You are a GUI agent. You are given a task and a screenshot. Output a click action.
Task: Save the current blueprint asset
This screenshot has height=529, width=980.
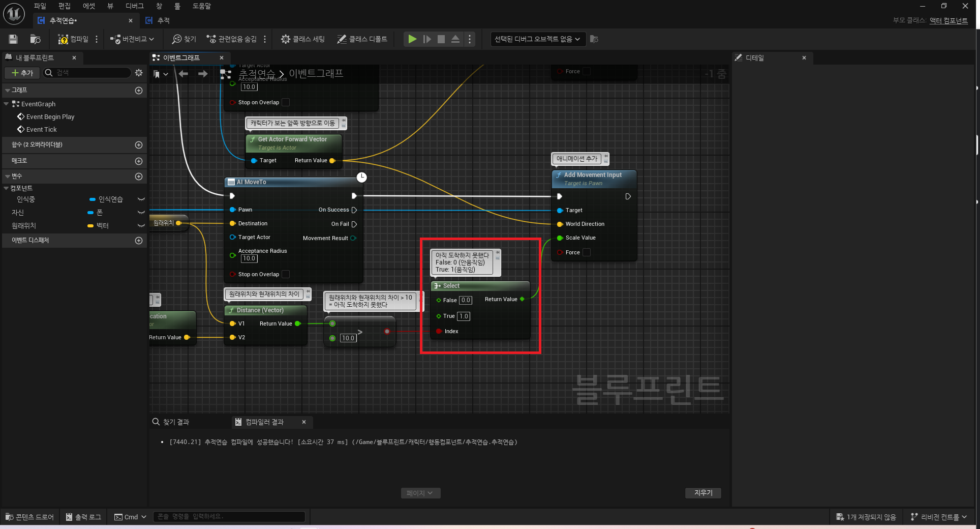[14, 39]
